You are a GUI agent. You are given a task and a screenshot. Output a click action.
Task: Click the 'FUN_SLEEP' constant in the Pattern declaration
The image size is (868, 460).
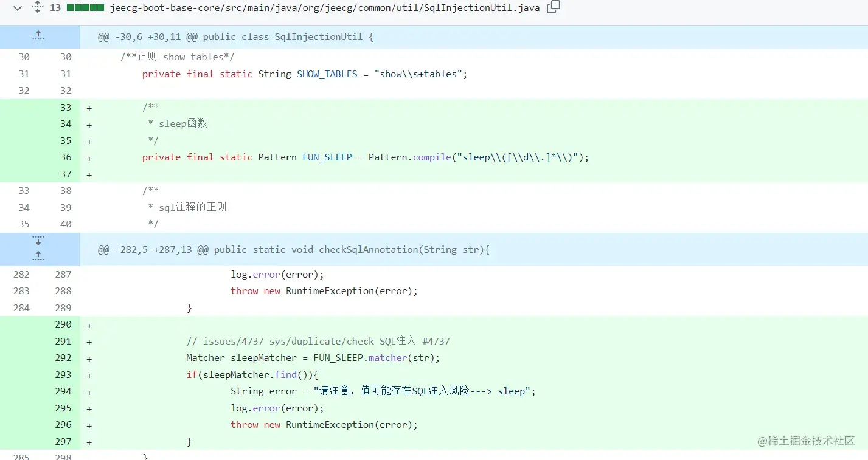pyautogui.click(x=327, y=157)
